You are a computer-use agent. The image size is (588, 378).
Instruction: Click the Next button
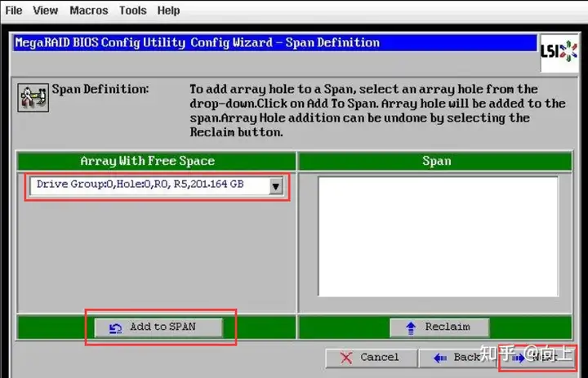[537, 358]
